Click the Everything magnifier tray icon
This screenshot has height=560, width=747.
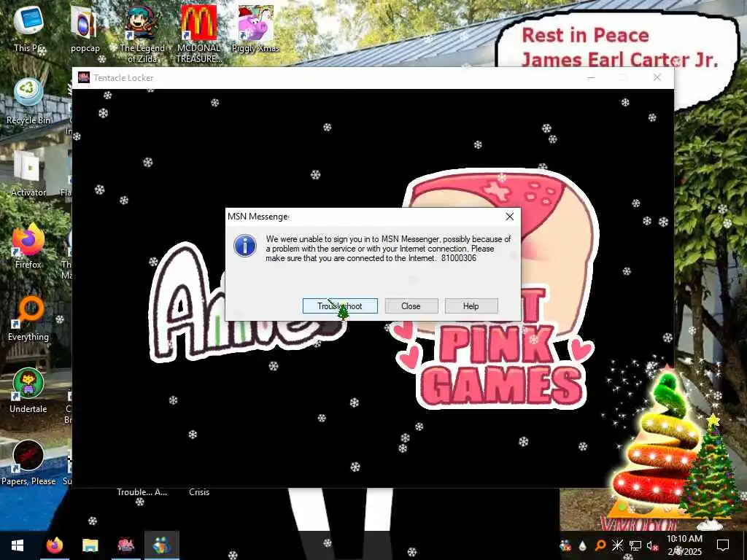pos(600,545)
